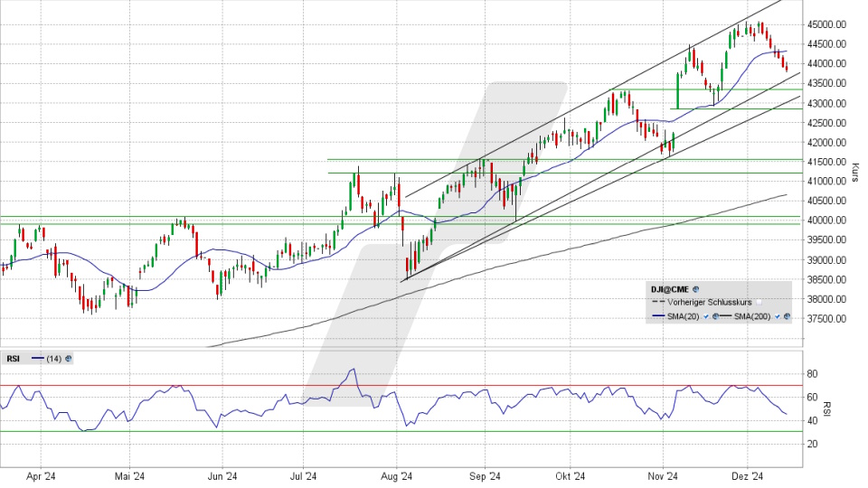Click the RSI (14) settings icon
Viewport: 868px width, 488px height.
(x=68, y=359)
